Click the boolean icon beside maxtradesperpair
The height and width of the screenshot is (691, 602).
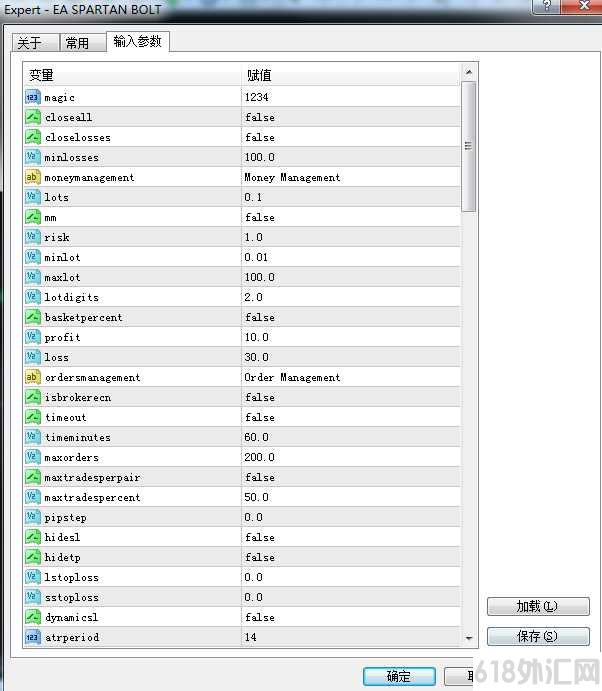click(33, 477)
